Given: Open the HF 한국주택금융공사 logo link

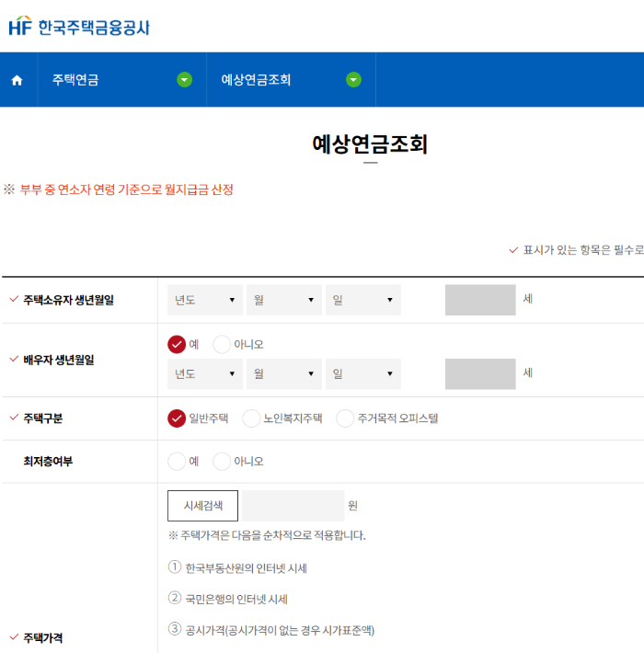Looking at the screenshot, I should (79, 27).
